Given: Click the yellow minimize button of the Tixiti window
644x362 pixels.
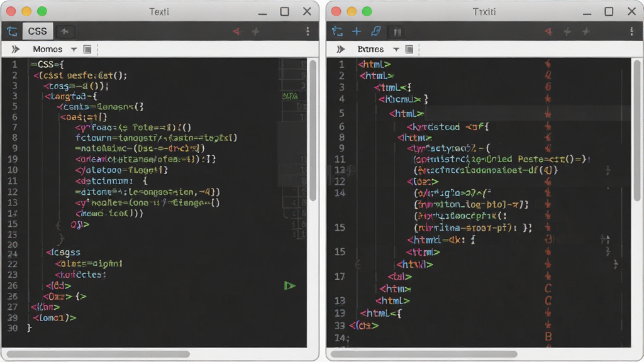Looking at the screenshot, I should (352, 11).
